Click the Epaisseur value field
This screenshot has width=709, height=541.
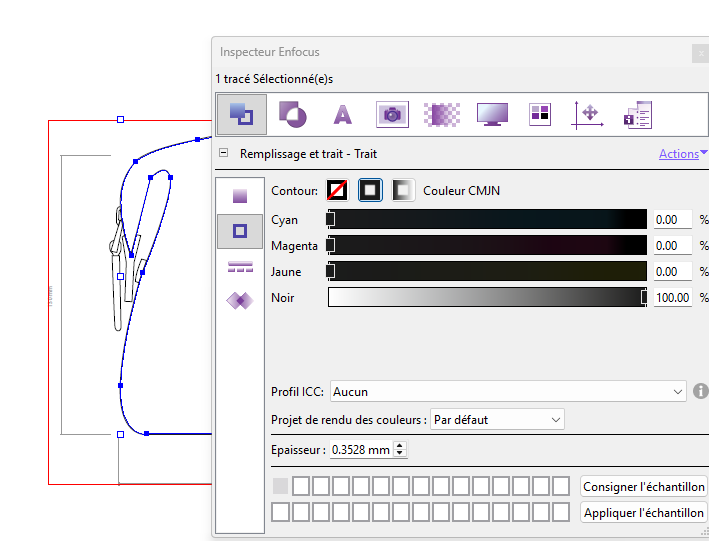(x=361, y=450)
